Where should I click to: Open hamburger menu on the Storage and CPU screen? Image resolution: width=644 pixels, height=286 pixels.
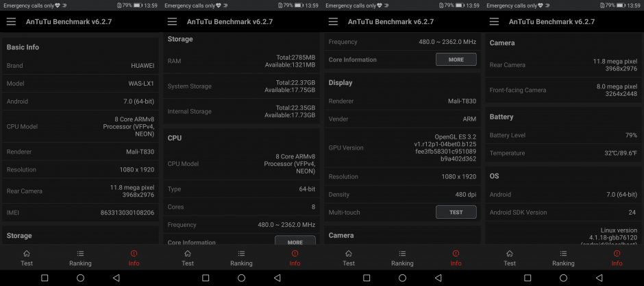(x=172, y=22)
